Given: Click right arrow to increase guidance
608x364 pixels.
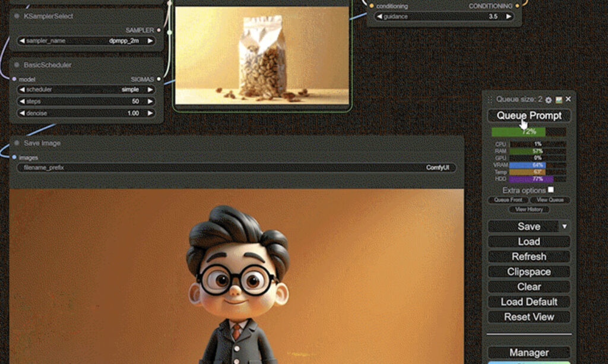Looking at the screenshot, I should (x=508, y=17).
